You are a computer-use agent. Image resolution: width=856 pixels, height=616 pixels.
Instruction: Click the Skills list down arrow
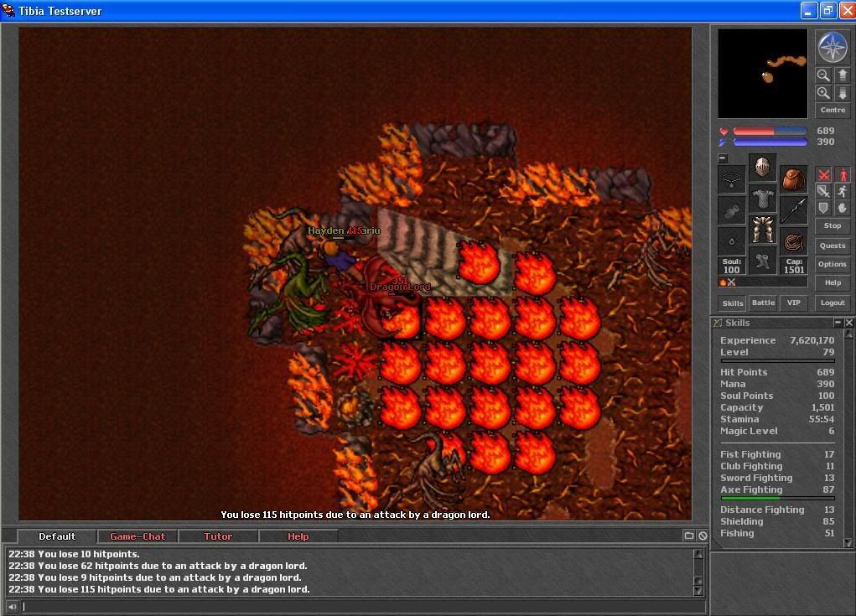tap(848, 542)
